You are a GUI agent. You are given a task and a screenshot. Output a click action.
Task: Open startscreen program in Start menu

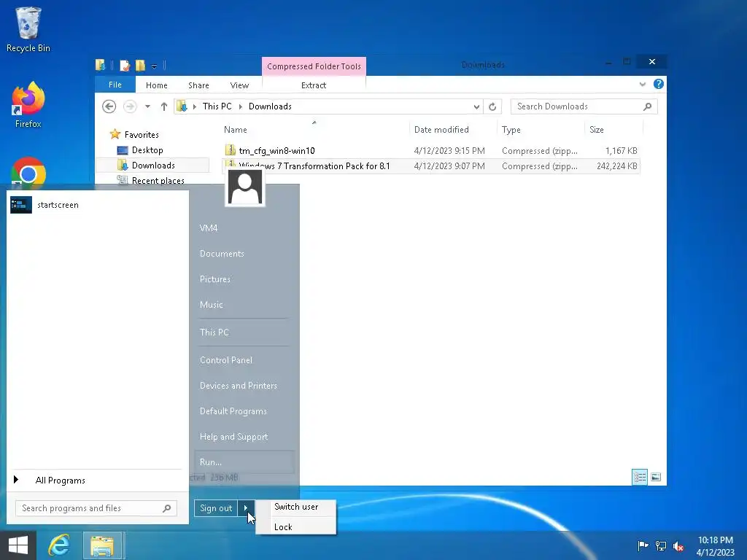[x=96, y=205]
